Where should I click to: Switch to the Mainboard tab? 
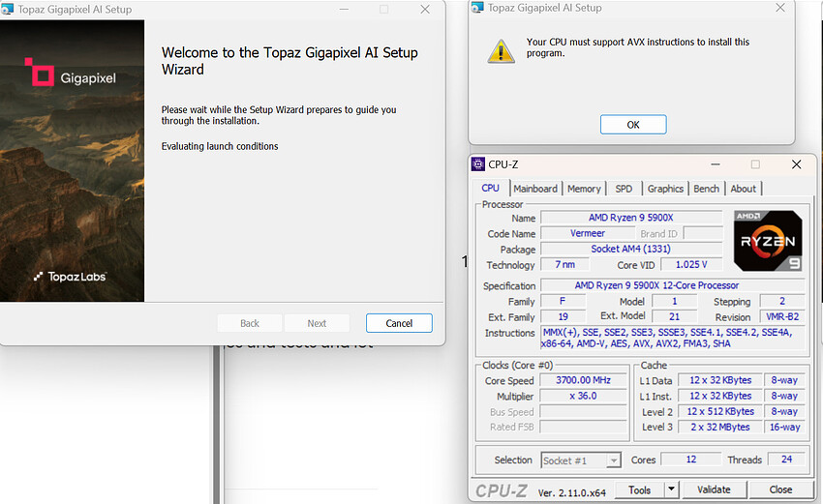coord(535,189)
